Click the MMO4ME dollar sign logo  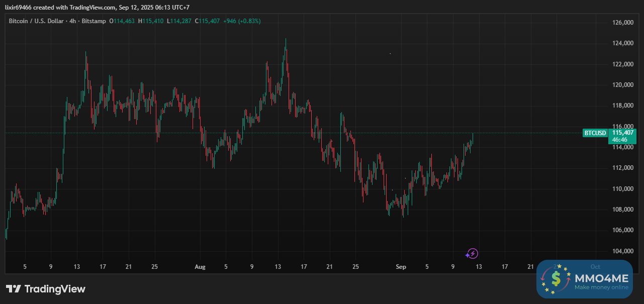tap(556, 279)
